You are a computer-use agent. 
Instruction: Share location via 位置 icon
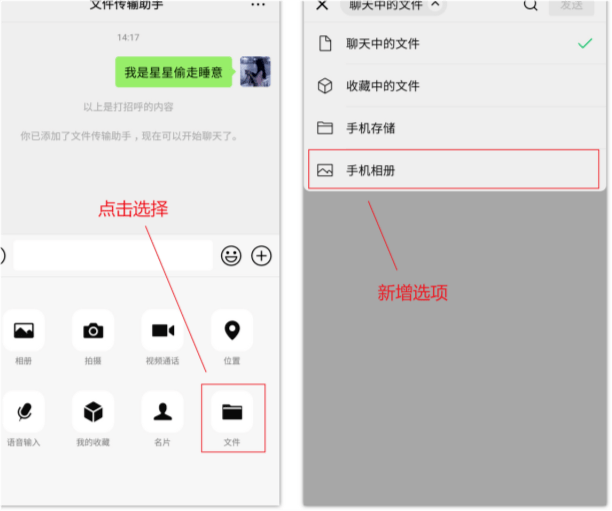tap(232, 330)
